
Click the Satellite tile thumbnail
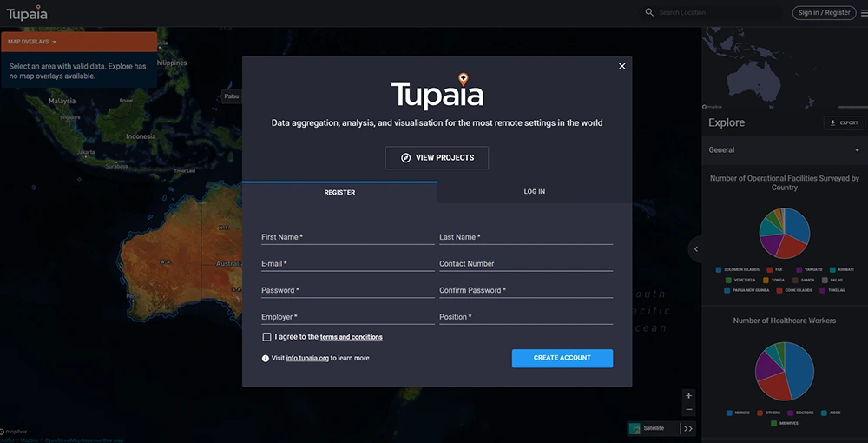635,428
